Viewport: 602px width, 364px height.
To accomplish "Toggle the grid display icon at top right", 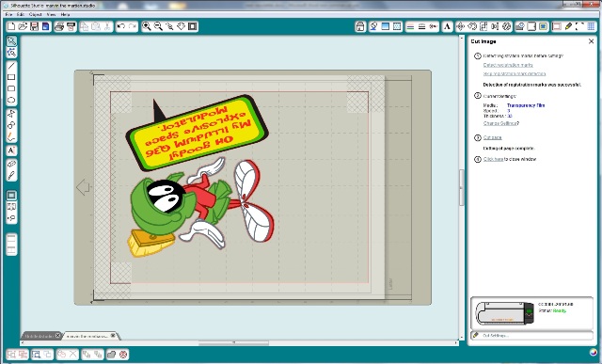I will pyautogui.click(x=591, y=26).
